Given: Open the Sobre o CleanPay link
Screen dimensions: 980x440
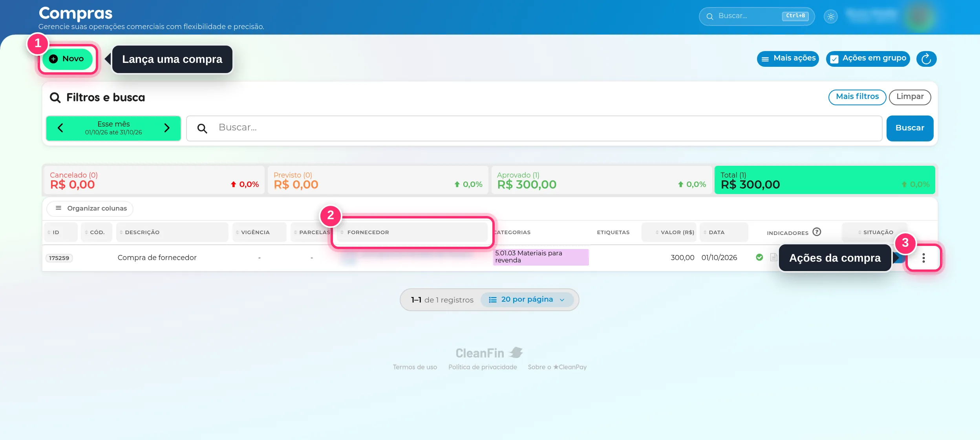Looking at the screenshot, I should click(x=557, y=367).
